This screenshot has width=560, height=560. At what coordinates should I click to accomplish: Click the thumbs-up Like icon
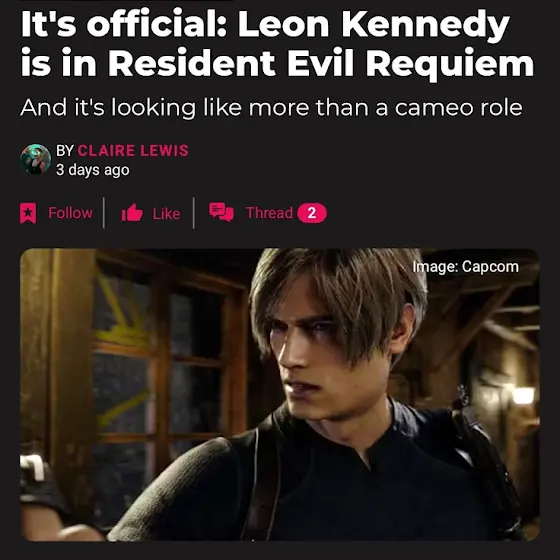point(132,213)
